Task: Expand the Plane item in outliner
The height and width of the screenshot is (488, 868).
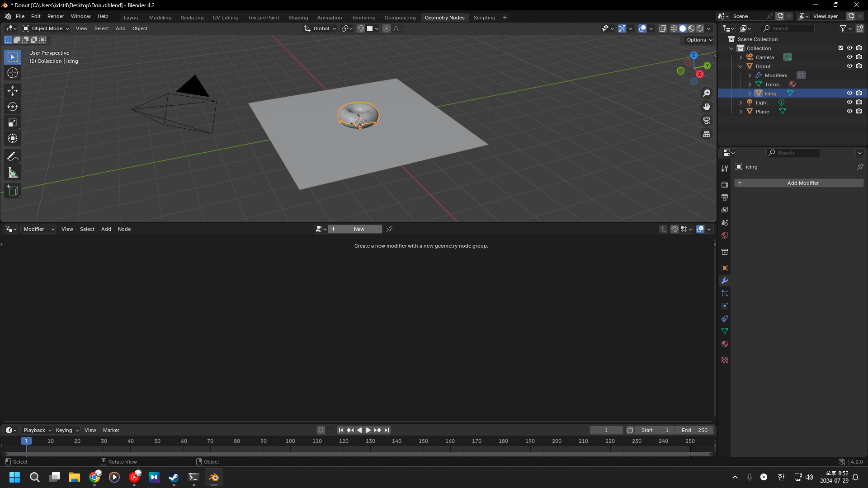Action: 741,112
